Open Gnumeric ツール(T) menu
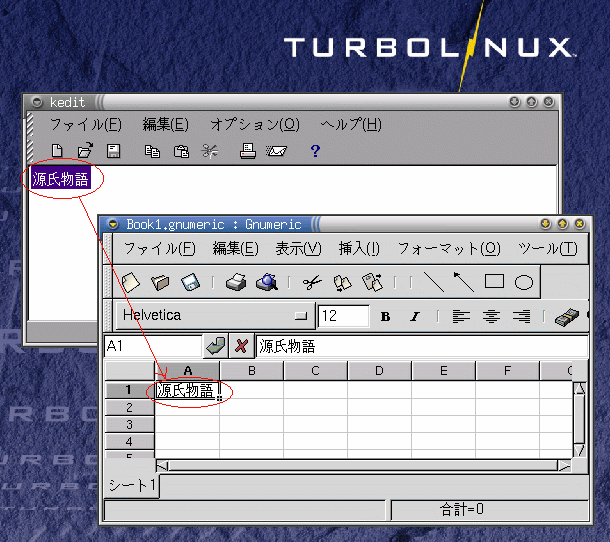Viewport: 610px width, 542px height. [548, 248]
